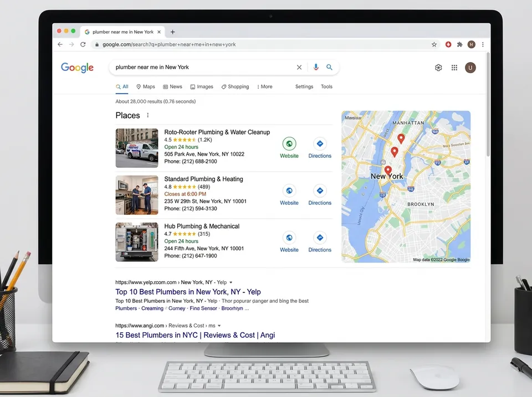This screenshot has width=532, height=397.
Task: Open 'Top 10 Best Plumbers in New York, NY - Yelp'
Action: pos(188,292)
